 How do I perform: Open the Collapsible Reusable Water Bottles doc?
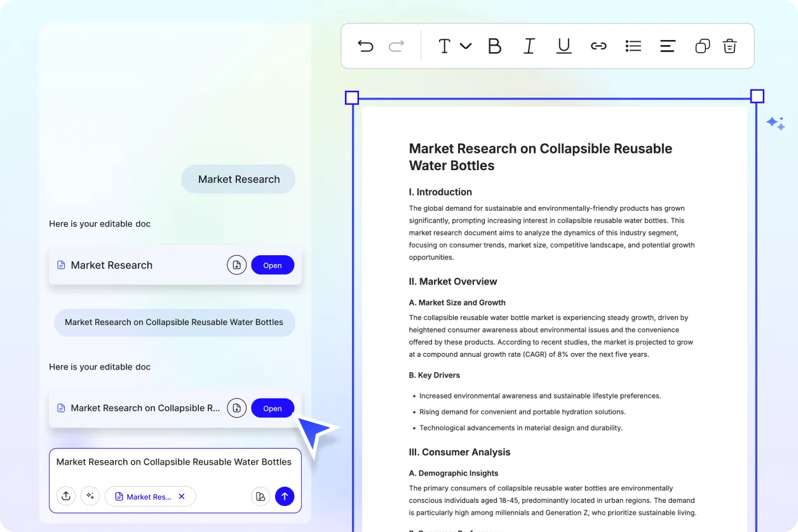pyautogui.click(x=273, y=408)
